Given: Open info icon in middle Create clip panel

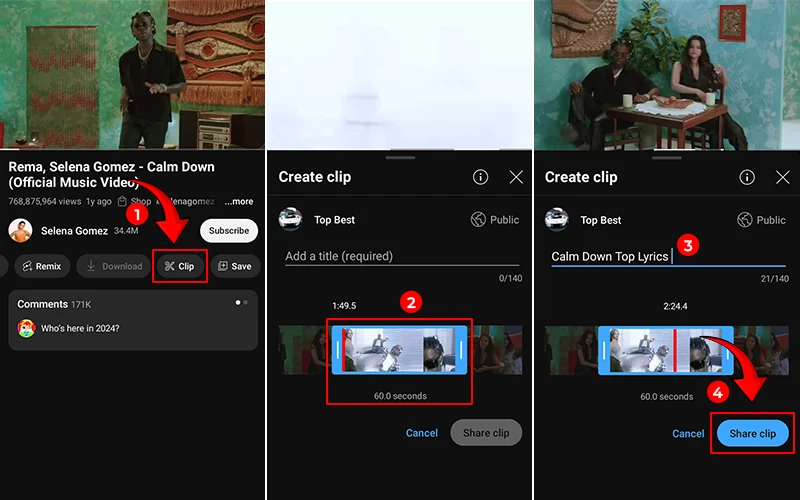Looking at the screenshot, I should coord(480,177).
